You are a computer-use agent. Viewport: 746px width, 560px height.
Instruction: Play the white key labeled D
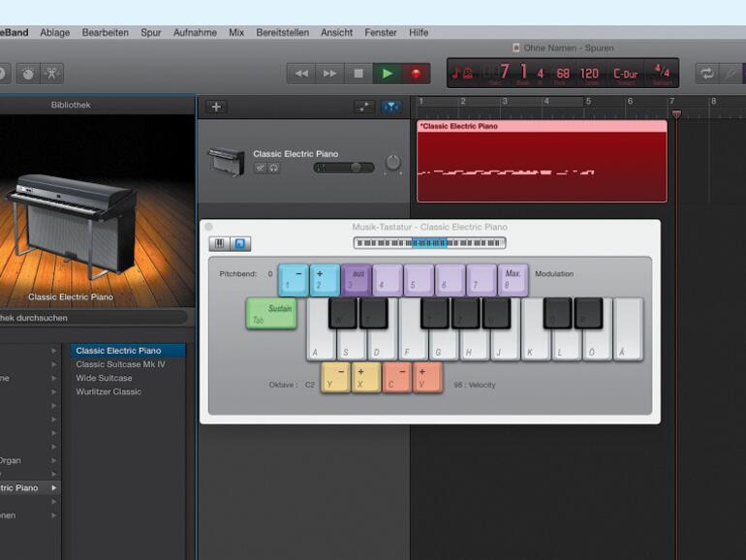382,345
